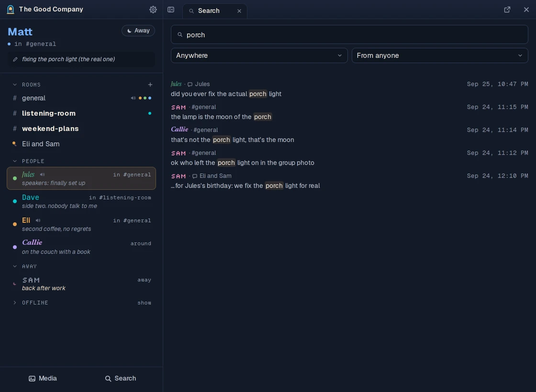Select Callie in the people list
Image resolution: width=536 pixels, height=392 pixels.
(81, 247)
